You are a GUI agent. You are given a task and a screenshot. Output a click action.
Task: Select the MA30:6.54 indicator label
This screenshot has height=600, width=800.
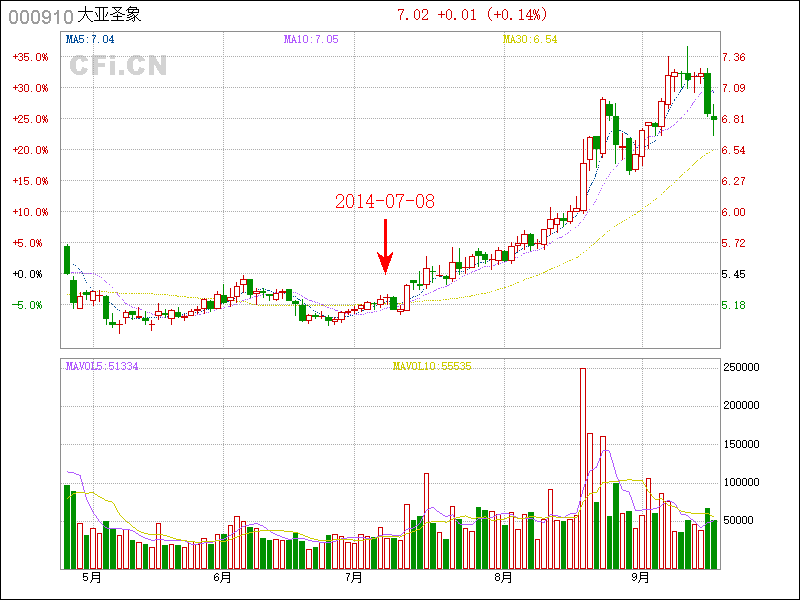point(530,40)
